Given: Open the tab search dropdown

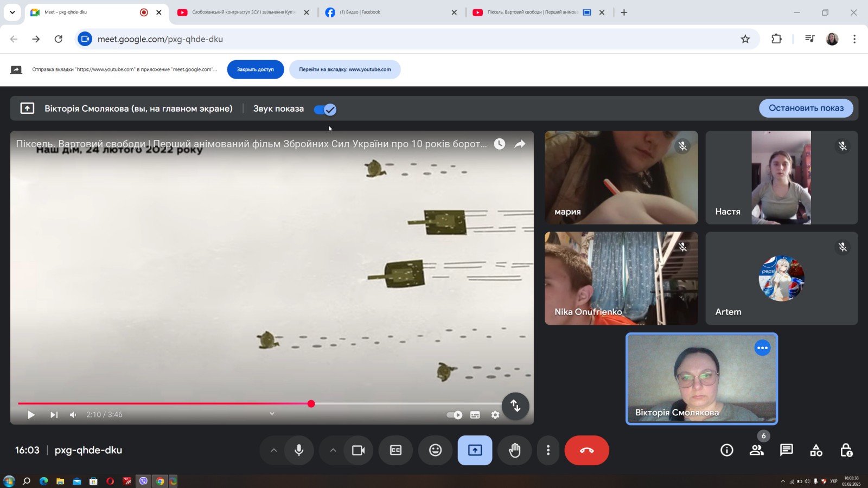Looking at the screenshot, I should (x=12, y=12).
